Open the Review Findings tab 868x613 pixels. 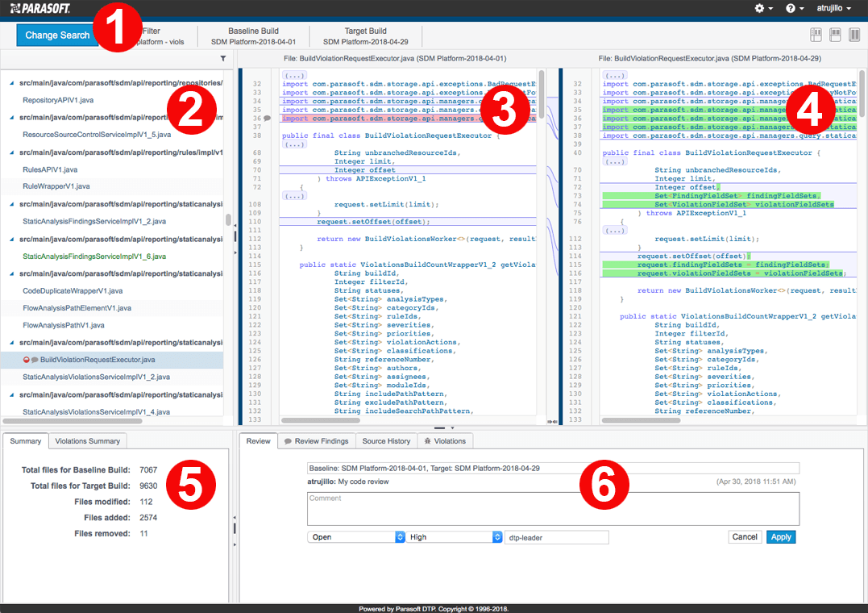(x=317, y=441)
